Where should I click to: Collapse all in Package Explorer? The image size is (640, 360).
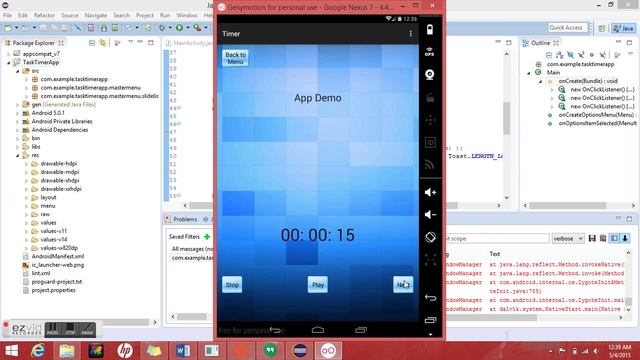coord(92,43)
